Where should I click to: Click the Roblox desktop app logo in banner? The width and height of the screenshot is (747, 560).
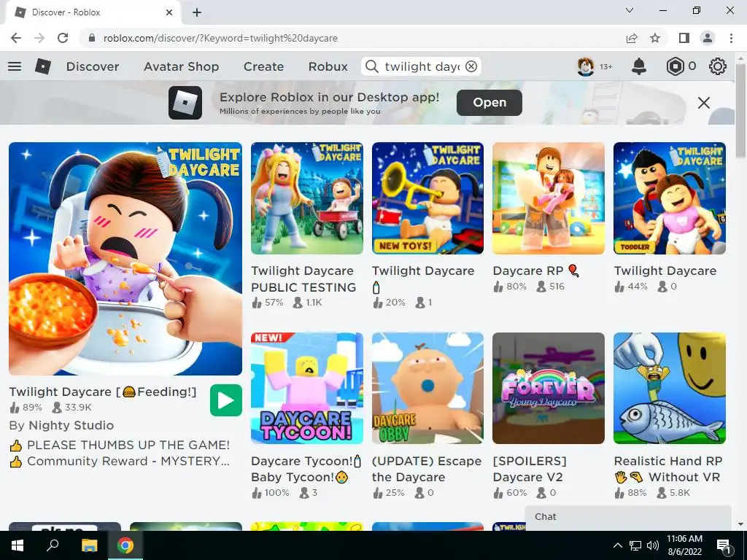point(185,103)
